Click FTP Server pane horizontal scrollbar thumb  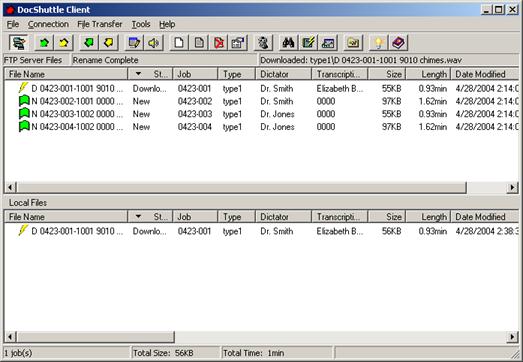click(x=242, y=188)
